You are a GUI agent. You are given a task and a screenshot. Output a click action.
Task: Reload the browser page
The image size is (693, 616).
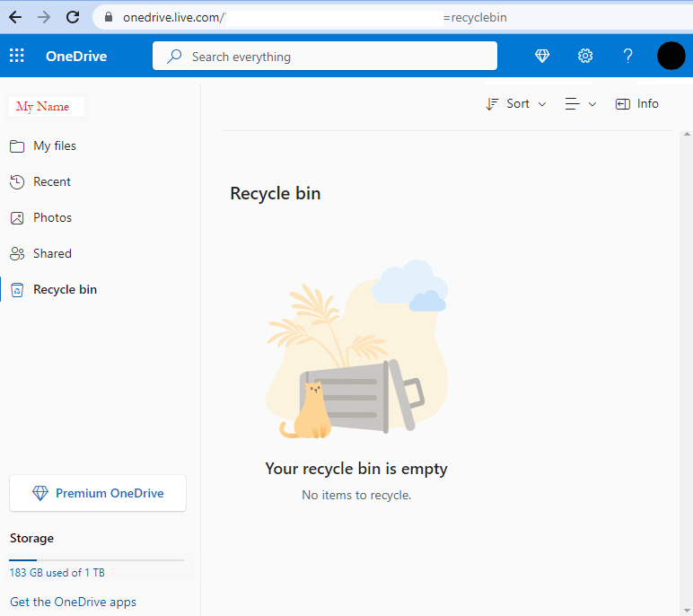73,17
